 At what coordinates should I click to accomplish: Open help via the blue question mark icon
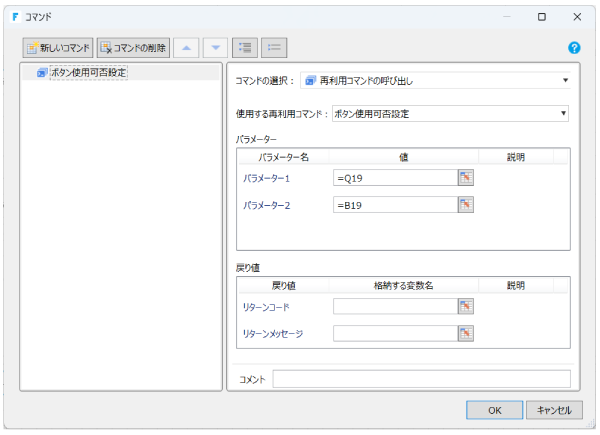click(574, 48)
